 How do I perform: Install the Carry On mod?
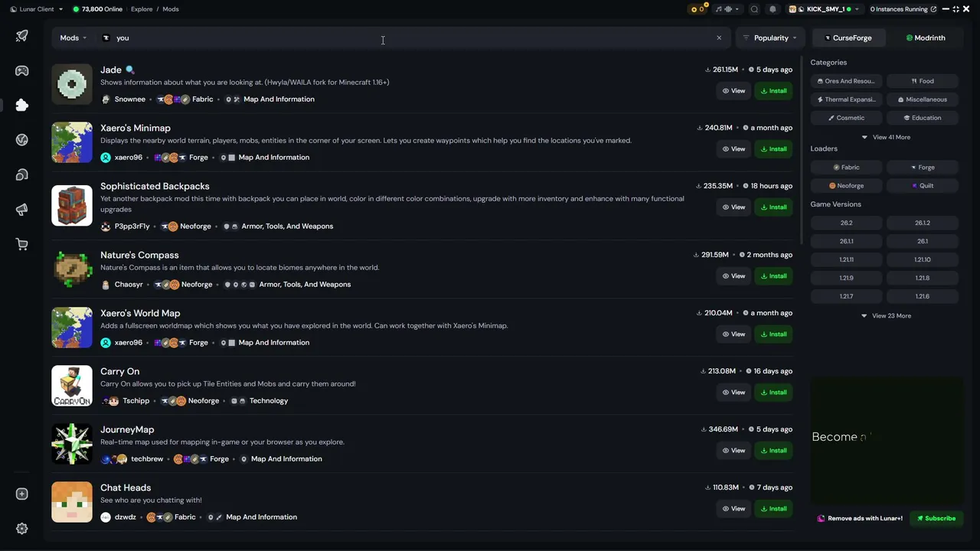774,393
